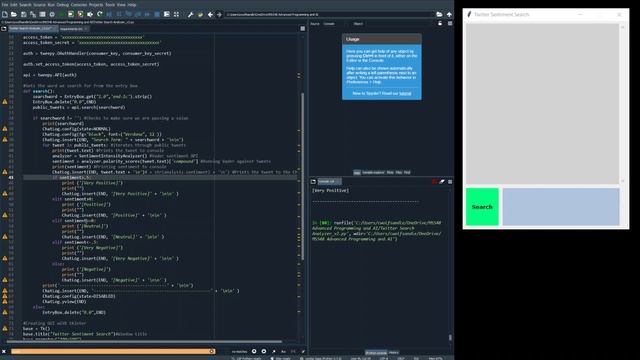The height and width of the screenshot is (360, 640).
Task: Open the Search menu
Action: tap(25, 4)
